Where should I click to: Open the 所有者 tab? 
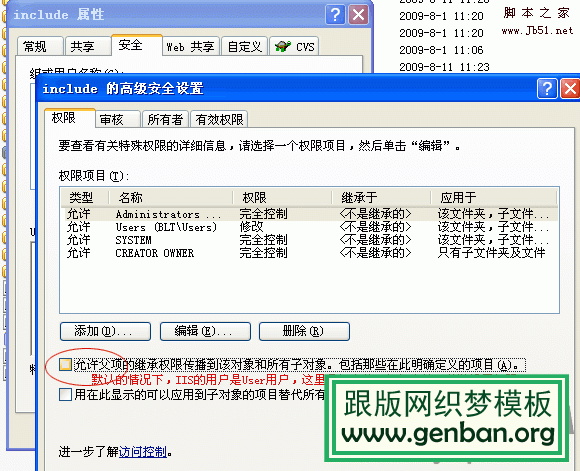[x=165, y=119]
